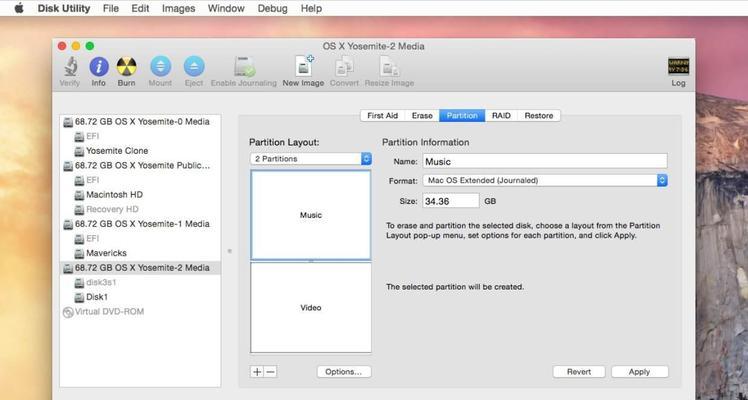Click the Apply button

pyautogui.click(x=639, y=372)
